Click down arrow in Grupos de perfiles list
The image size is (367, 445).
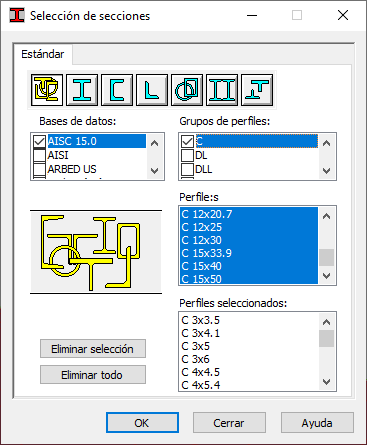click(327, 171)
